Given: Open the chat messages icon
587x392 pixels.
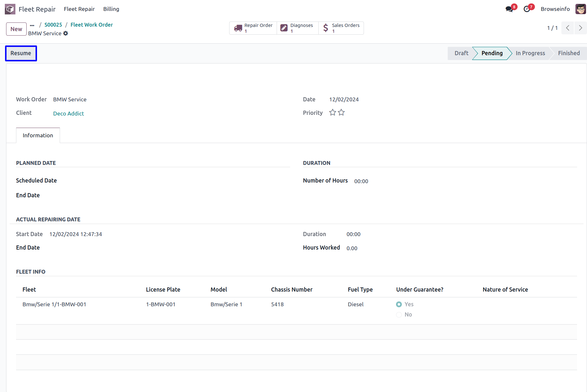Looking at the screenshot, I should point(509,9).
